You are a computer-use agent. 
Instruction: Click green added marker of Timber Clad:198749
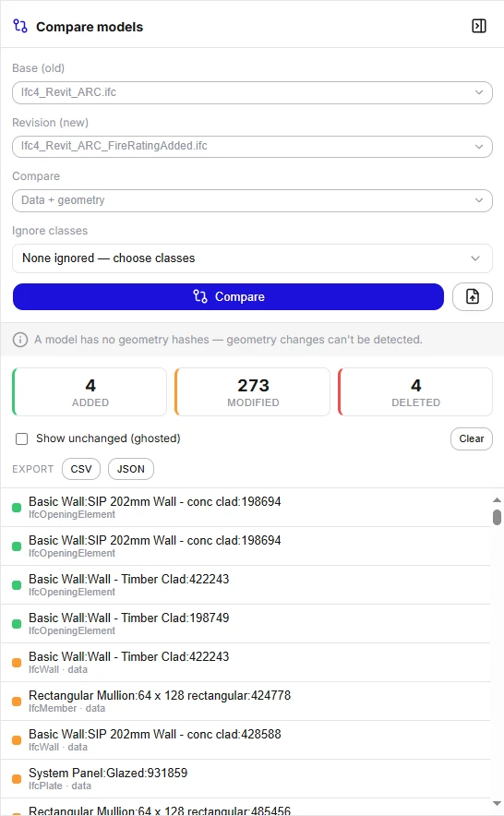17,623
